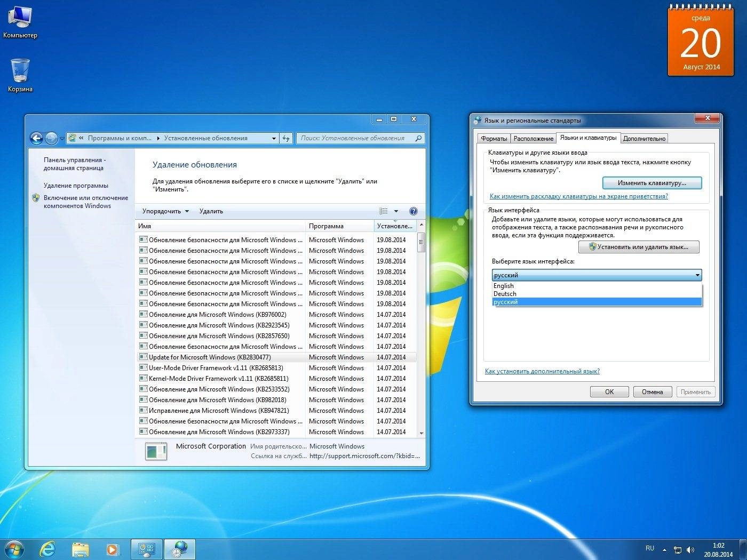Open Как установить дополнительный язык? link
Image resolution: width=747 pixels, height=560 pixels.
pyautogui.click(x=542, y=371)
